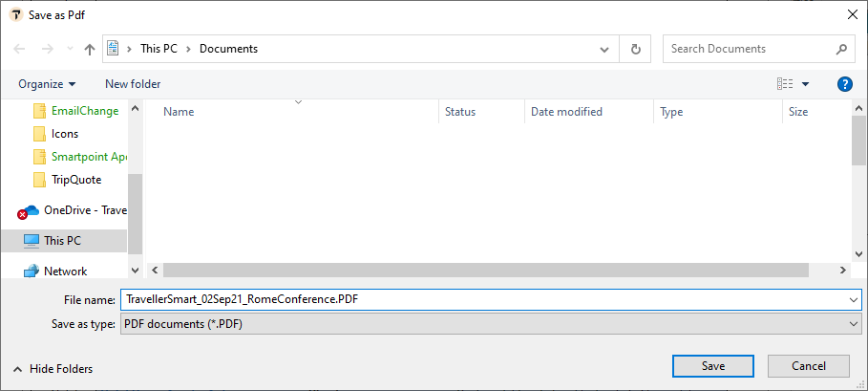Click the search magnifier icon
The image size is (868, 391).
pyautogui.click(x=842, y=49)
